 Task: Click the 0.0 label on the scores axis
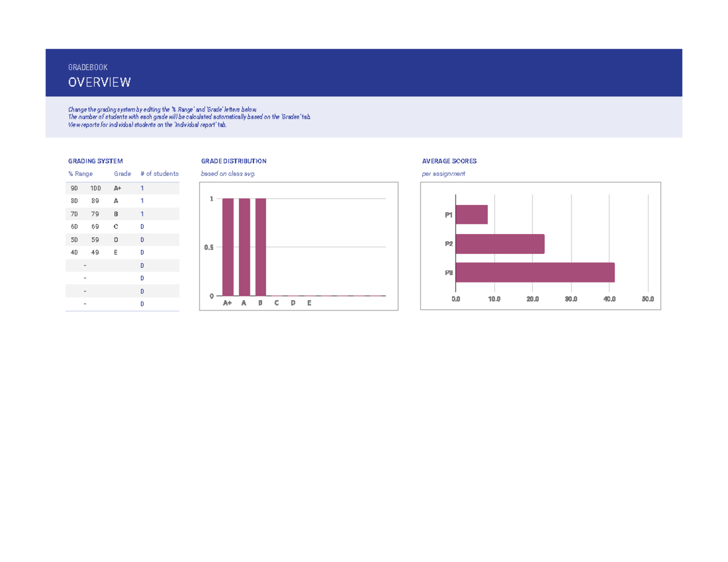click(456, 299)
